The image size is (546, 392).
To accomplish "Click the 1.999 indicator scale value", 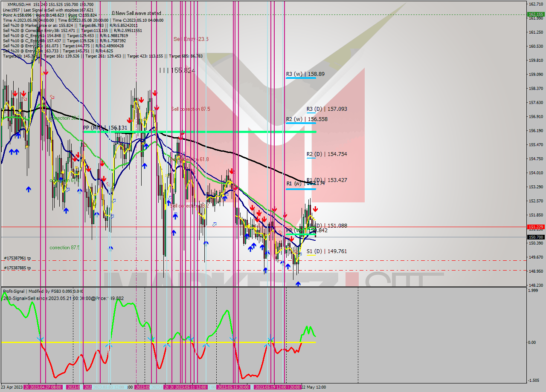I will click(533, 291).
